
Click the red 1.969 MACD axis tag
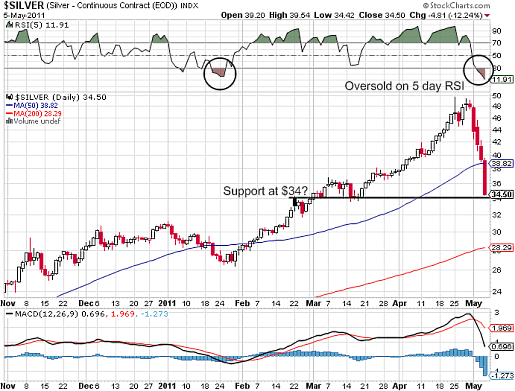(502, 329)
